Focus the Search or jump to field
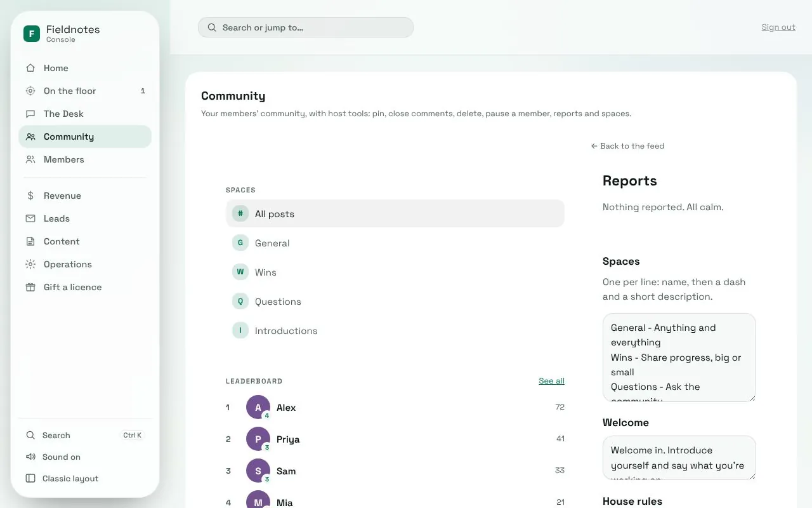The height and width of the screenshot is (508, 812). (306, 27)
